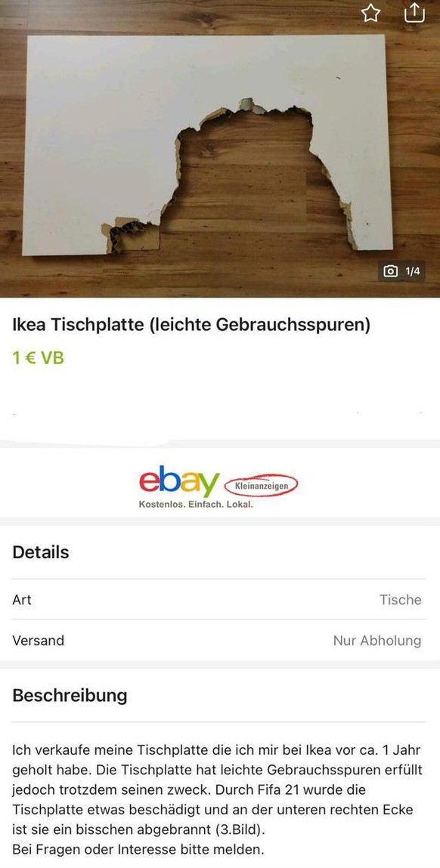The width and height of the screenshot is (440, 868).
Task: Tap the camera 1/4 photo counter
Action: (401, 271)
